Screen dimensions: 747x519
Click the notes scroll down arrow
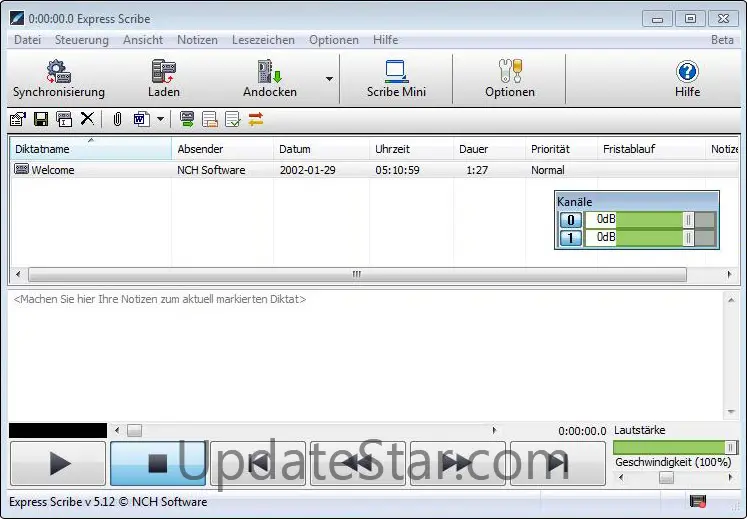tap(731, 412)
